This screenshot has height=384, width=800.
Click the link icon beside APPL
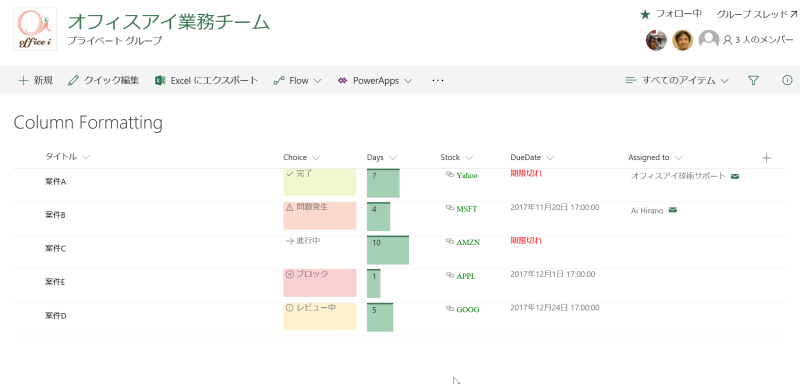click(449, 275)
